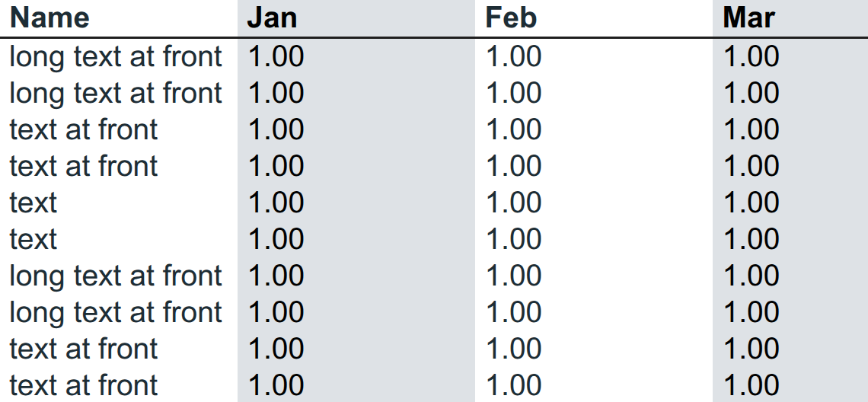
Task: Click Jan value in the sixth data row
Action: [276, 239]
